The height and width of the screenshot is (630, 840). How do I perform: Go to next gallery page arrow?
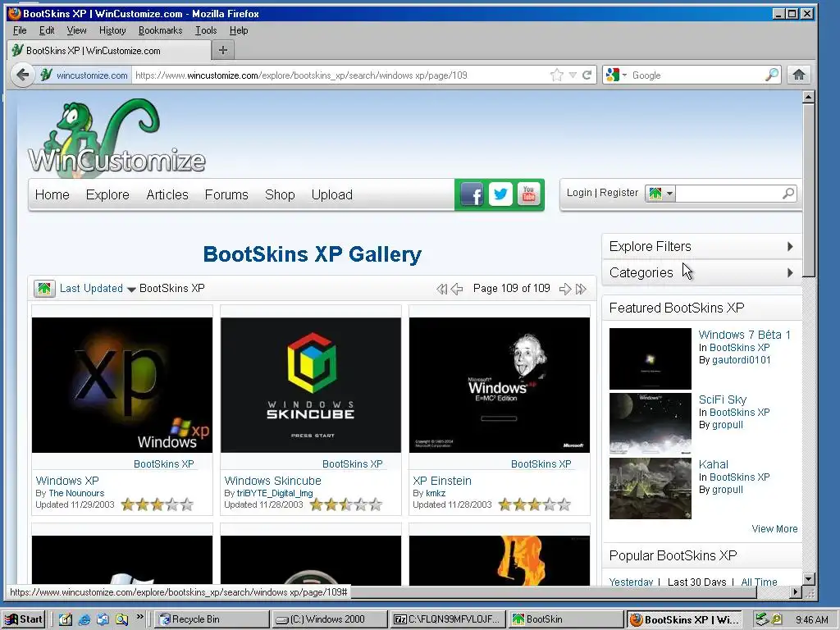coord(564,290)
